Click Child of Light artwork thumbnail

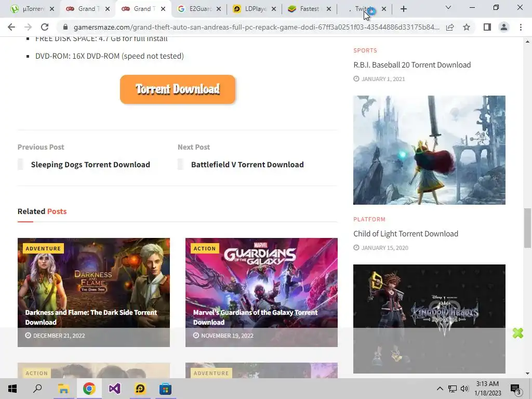pos(429,150)
